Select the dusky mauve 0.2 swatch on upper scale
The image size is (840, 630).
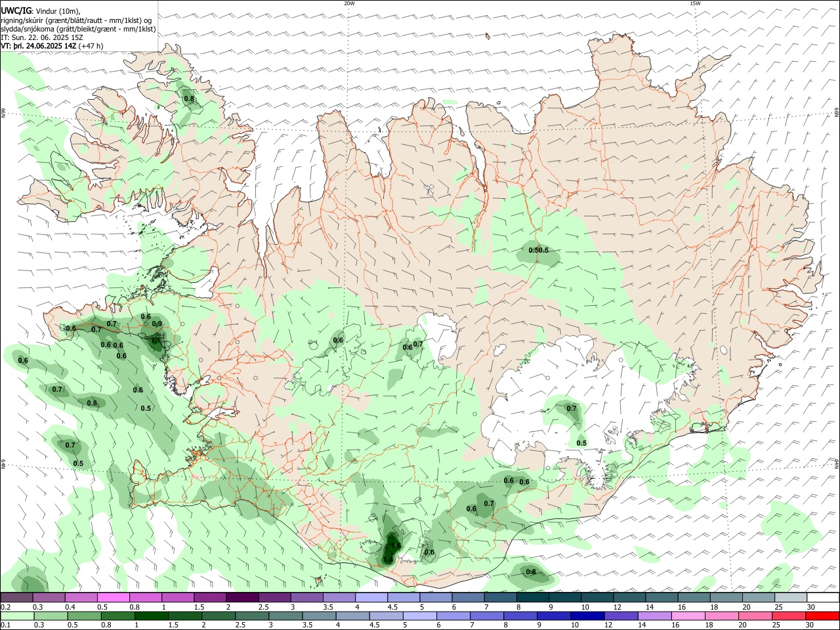point(16,598)
